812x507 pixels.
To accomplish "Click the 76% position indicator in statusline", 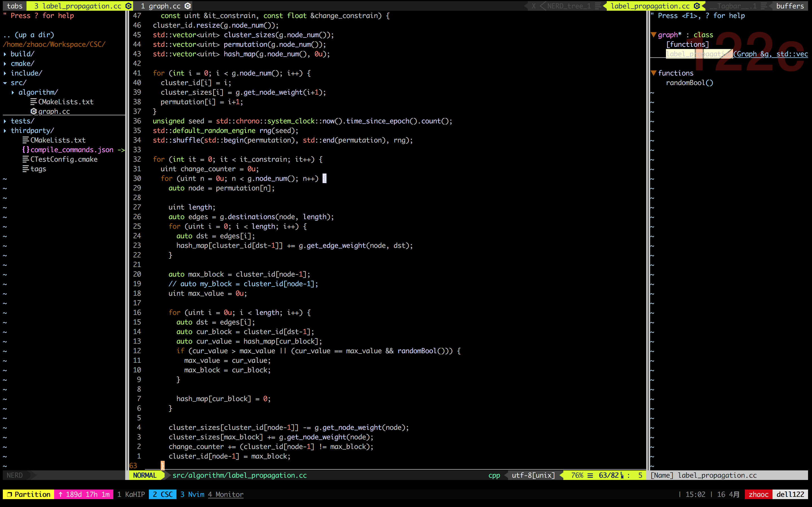I will click(577, 475).
